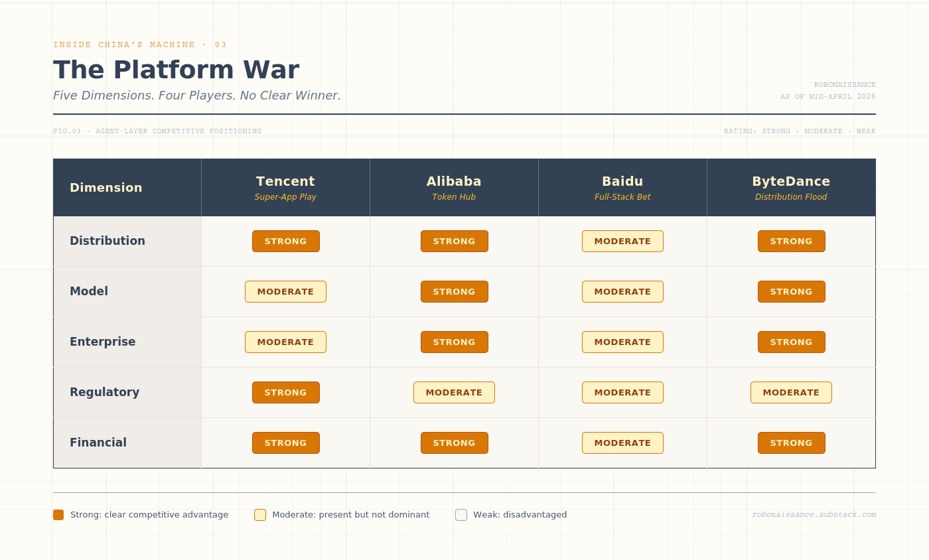Click ByteDance's Financial STRONG badge
Viewport: 929px width, 560px height.
tap(792, 443)
